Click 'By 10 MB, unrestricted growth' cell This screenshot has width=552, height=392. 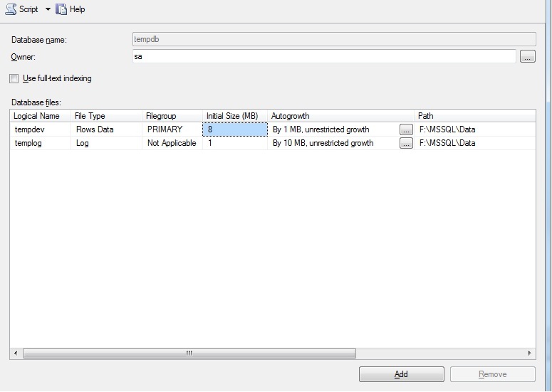tap(334, 143)
